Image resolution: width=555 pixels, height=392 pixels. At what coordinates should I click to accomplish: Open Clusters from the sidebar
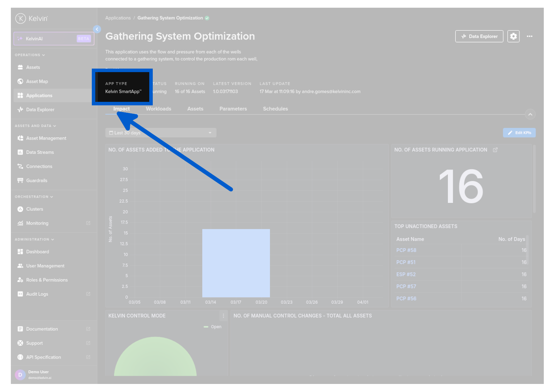pyautogui.click(x=34, y=209)
